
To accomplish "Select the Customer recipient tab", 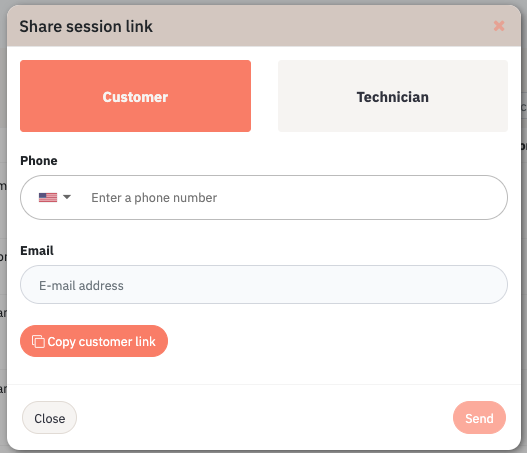I will (135, 96).
